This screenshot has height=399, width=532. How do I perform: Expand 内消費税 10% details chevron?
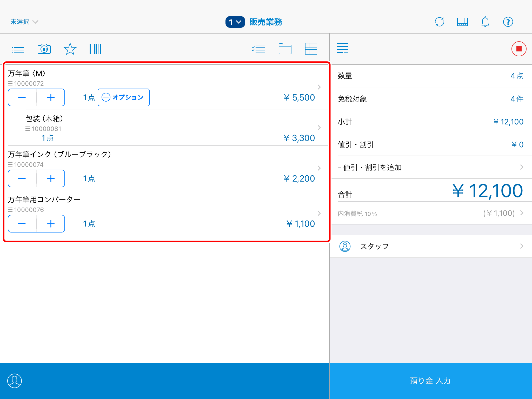(522, 213)
